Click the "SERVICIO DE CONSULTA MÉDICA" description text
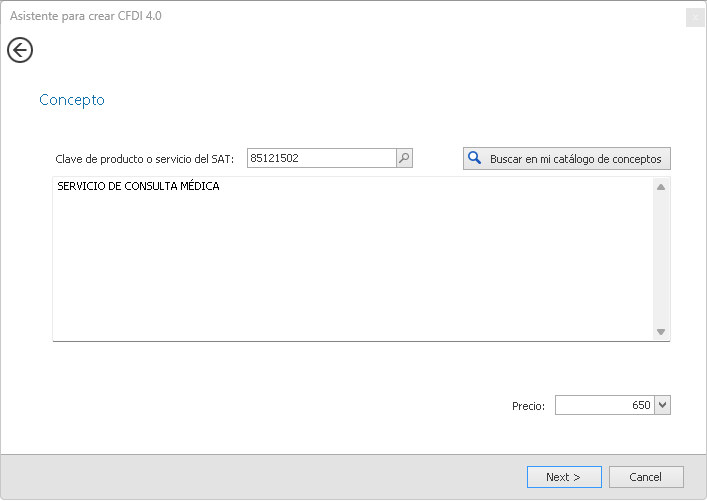Screen dimensions: 707x501 coord(138,186)
